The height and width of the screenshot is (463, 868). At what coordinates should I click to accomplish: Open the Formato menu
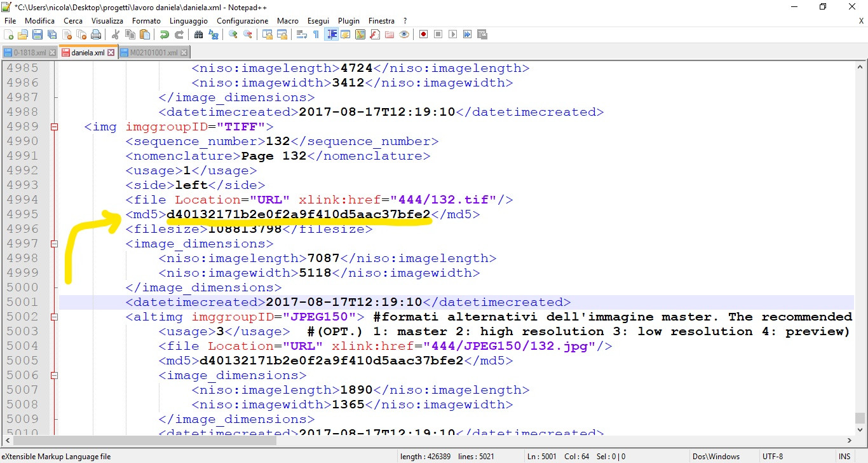147,21
